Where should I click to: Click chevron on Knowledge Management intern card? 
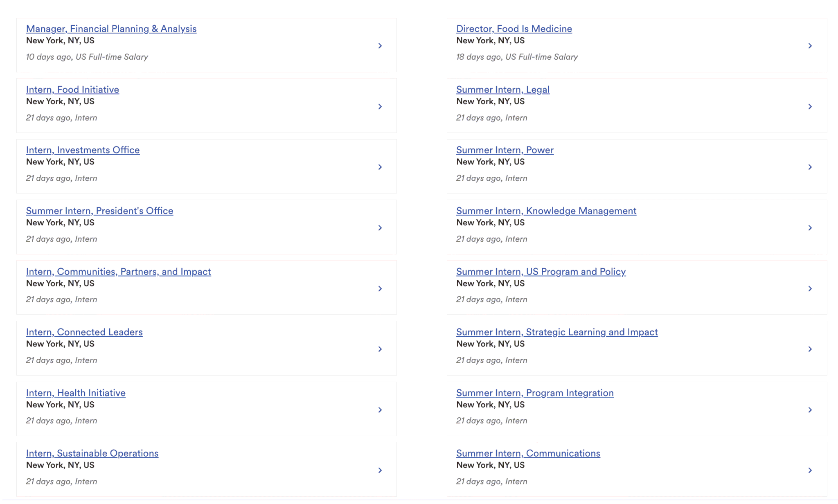coord(810,228)
